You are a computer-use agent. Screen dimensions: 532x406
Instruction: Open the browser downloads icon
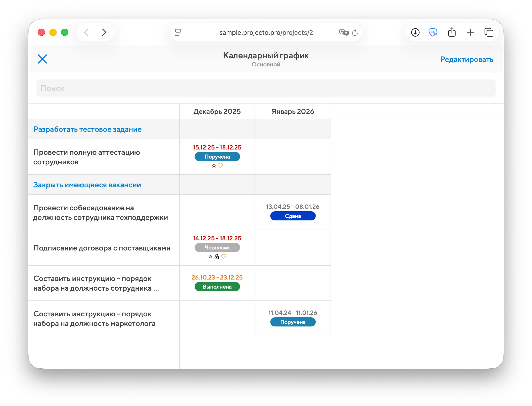click(415, 32)
